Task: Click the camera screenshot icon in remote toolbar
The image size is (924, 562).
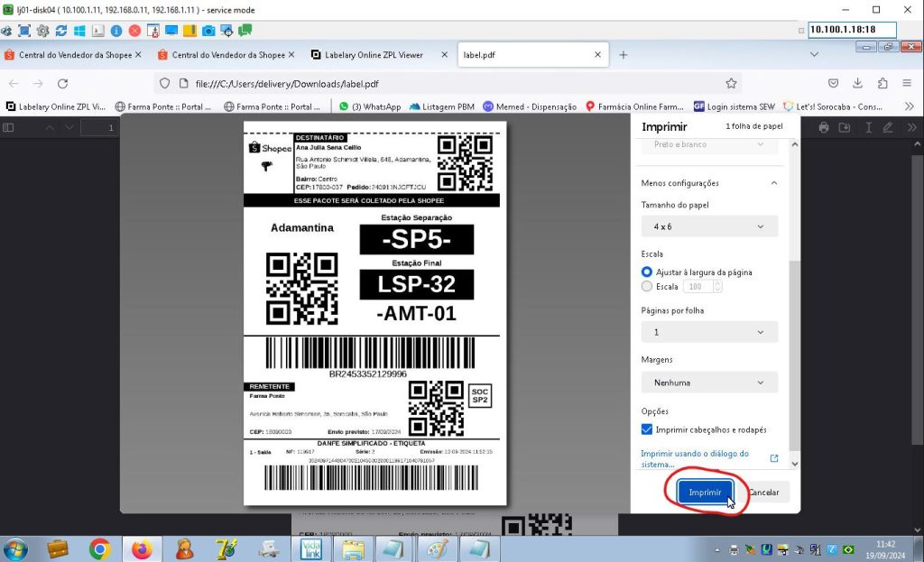Action: click(208, 30)
